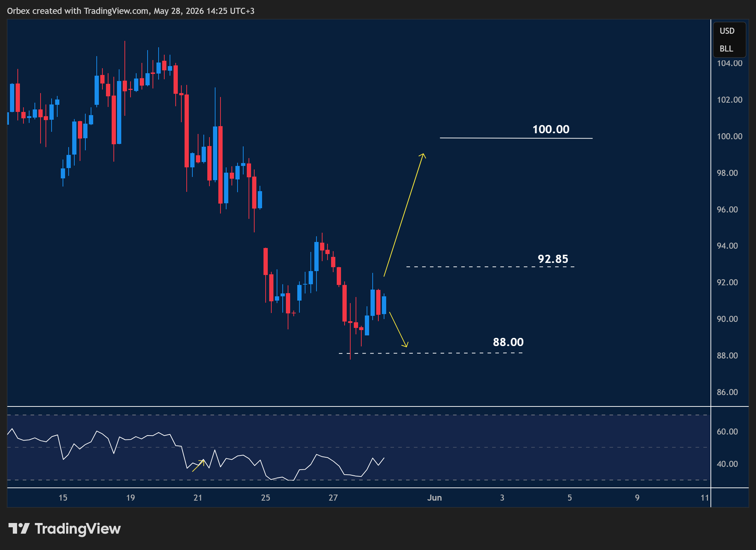Click the 90.00 price axis label
The image size is (756, 550).
727,319
